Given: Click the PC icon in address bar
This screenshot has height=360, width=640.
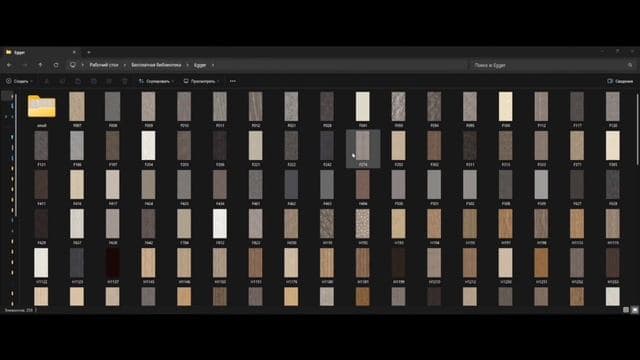Looking at the screenshot, I should (x=73, y=65).
